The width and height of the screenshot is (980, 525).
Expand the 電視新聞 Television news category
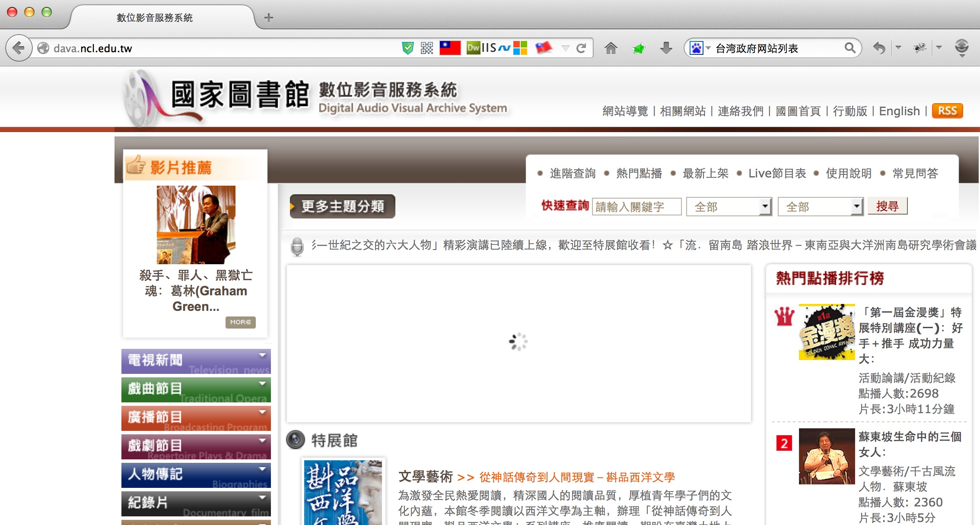[x=196, y=361]
